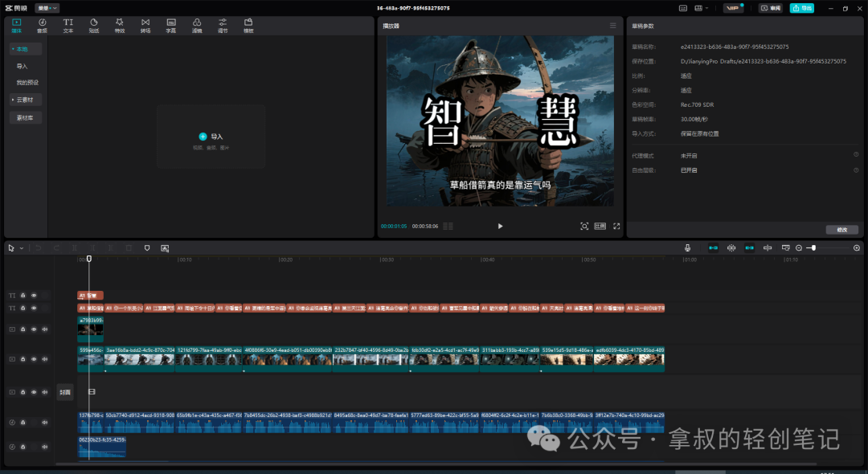Click the 导出 export button

point(802,8)
